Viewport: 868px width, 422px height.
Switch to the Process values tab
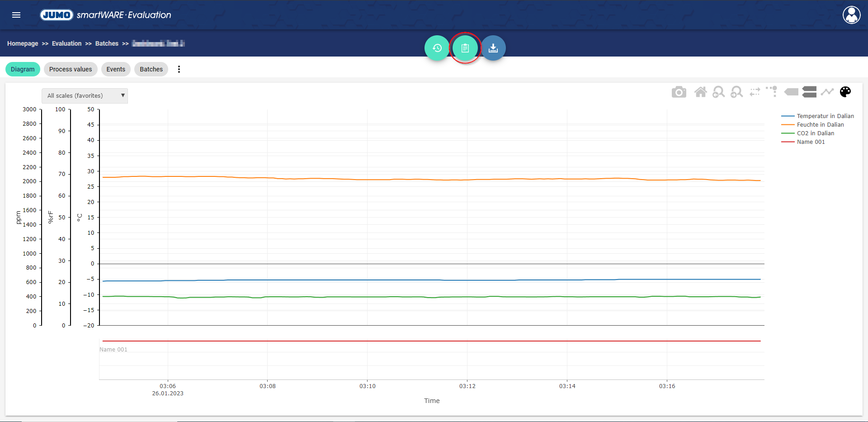pyautogui.click(x=71, y=69)
